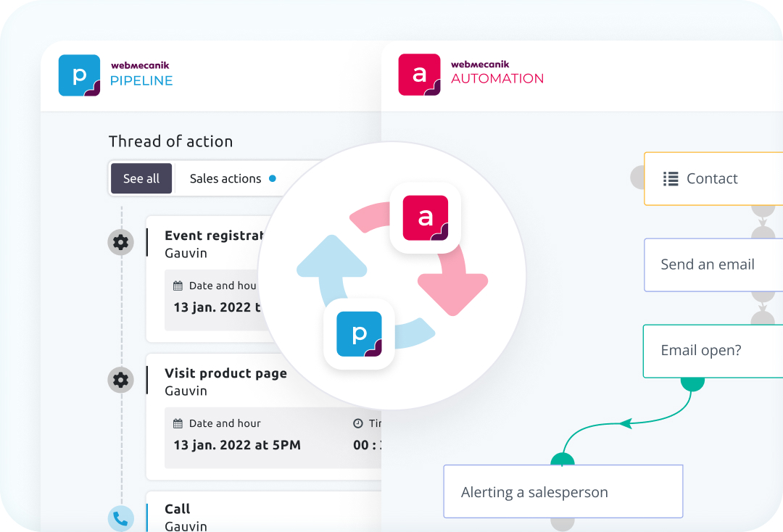Click the Contact source node
The width and height of the screenshot is (783, 532).
(713, 178)
